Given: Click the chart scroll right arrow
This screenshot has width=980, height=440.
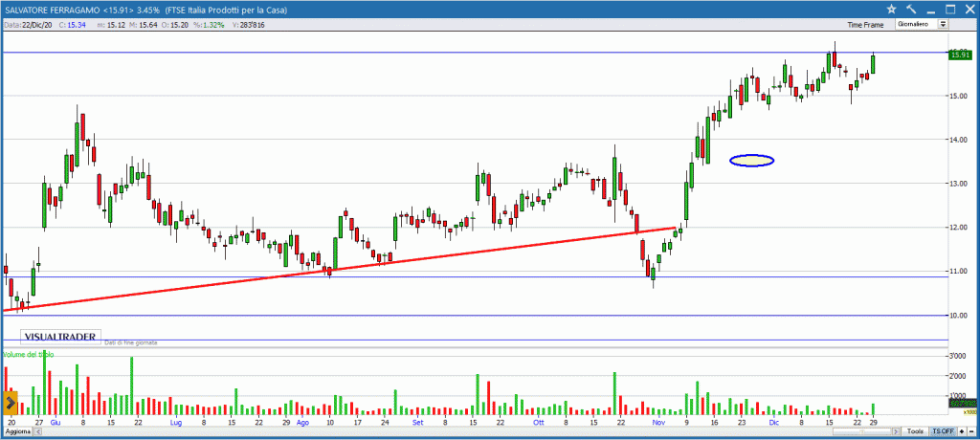Looking at the screenshot, I should (898, 432).
